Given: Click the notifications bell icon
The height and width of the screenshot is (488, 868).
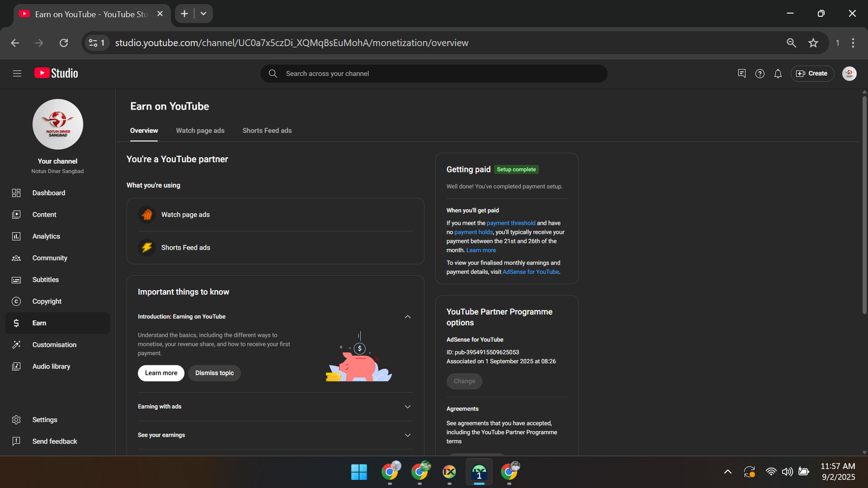Looking at the screenshot, I should pos(777,74).
